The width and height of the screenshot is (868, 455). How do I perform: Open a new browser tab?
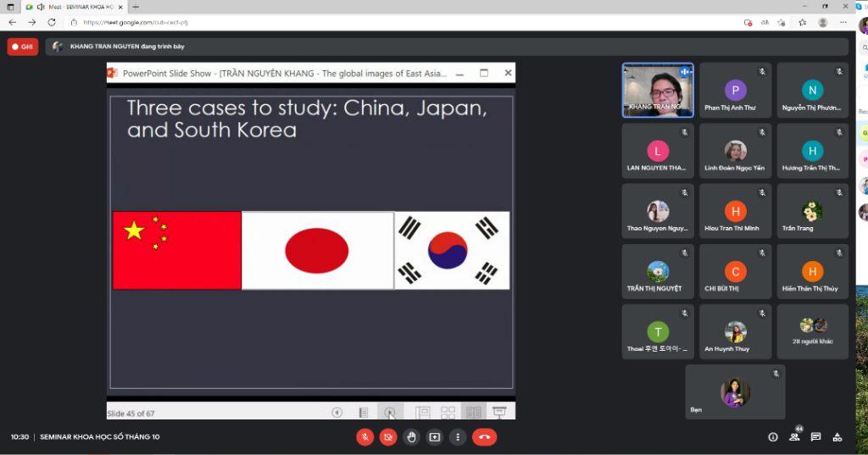(136, 7)
